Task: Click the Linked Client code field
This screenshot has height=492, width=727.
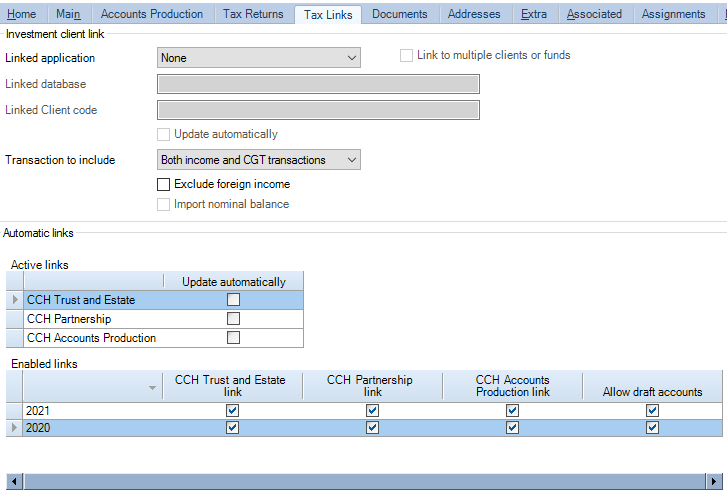Action: pos(318,110)
